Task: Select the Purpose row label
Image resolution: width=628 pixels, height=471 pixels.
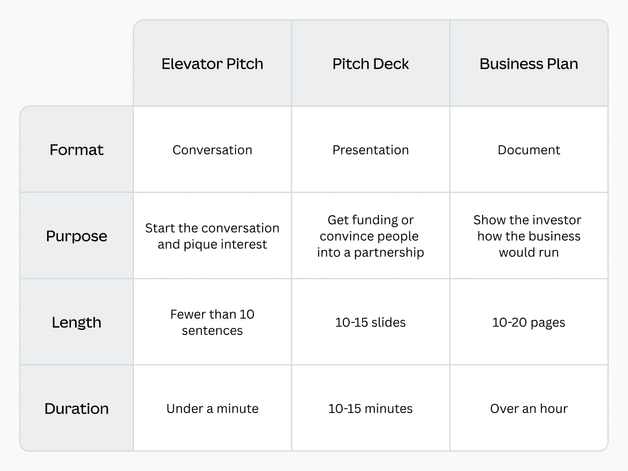Action: tap(77, 236)
